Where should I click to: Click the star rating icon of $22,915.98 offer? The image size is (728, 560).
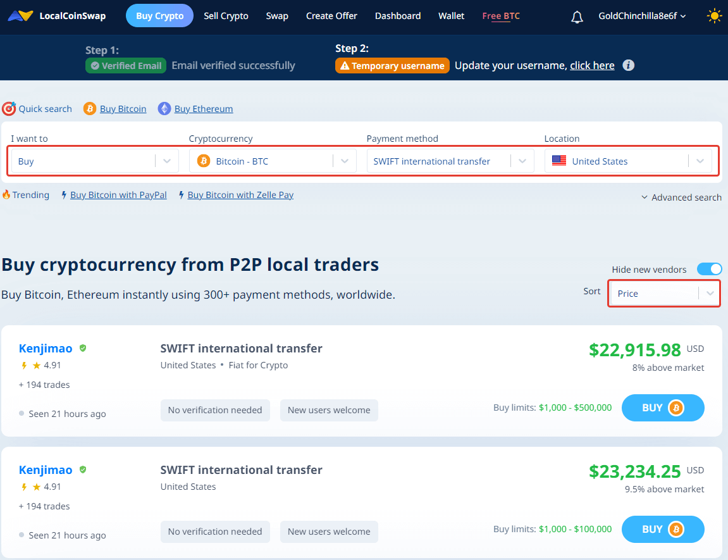pyautogui.click(x=37, y=366)
